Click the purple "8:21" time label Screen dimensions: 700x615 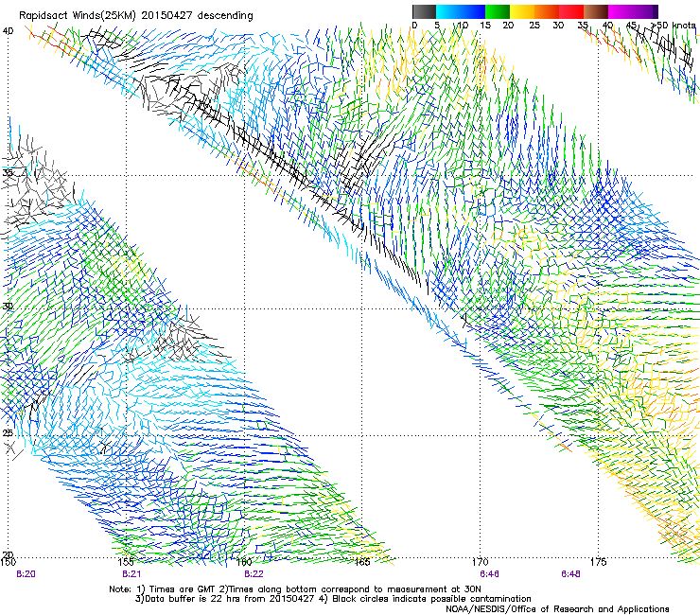point(131,574)
